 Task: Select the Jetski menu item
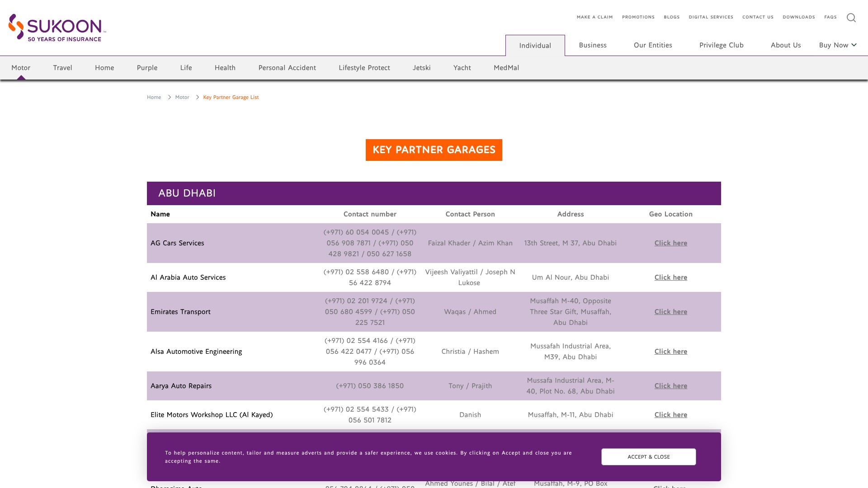[422, 68]
